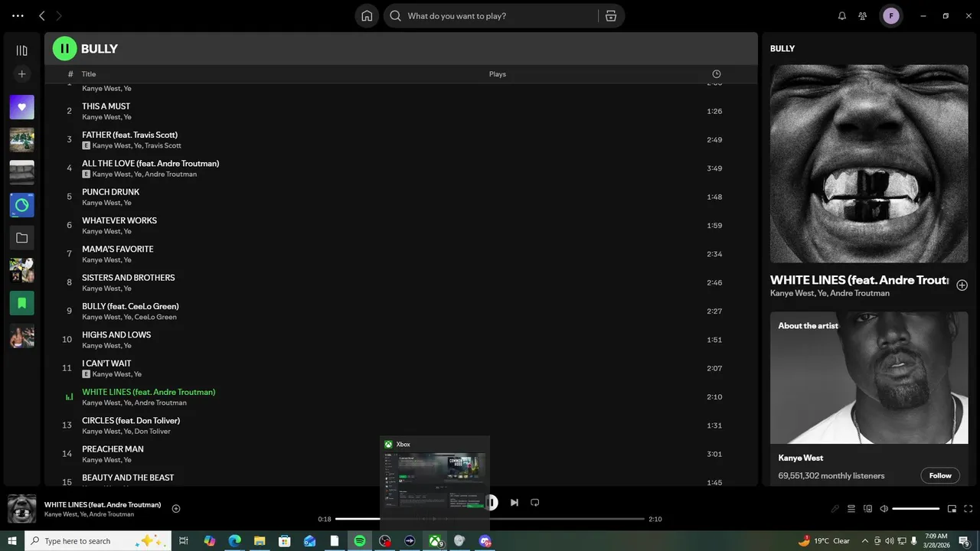Viewport: 980px width, 551px height.
Task: Go forward with the right arrow
Action: 59,15
